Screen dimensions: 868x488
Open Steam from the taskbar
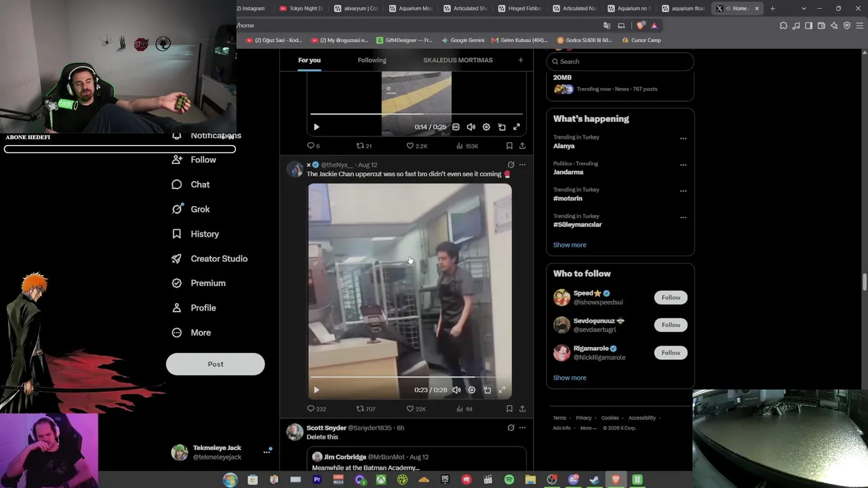coord(594,480)
